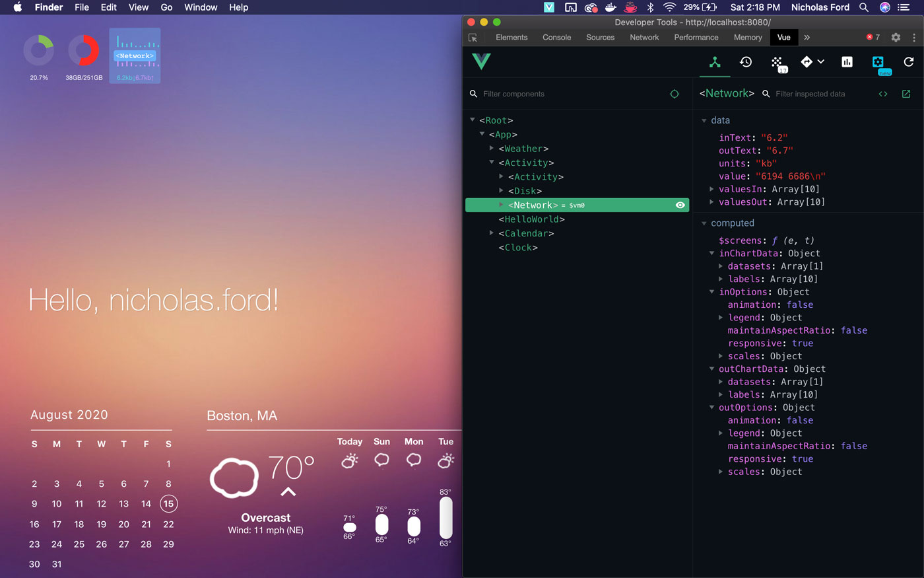This screenshot has width=924, height=578.
Task: Select the HelloWorld component in tree
Action: (x=531, y=219)
